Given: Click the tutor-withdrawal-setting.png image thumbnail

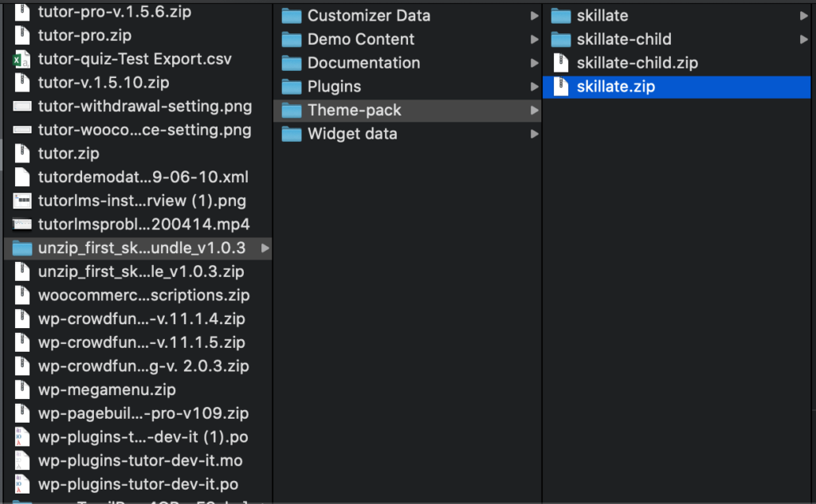Looking at the screenshot, I should tap(22, 106).
